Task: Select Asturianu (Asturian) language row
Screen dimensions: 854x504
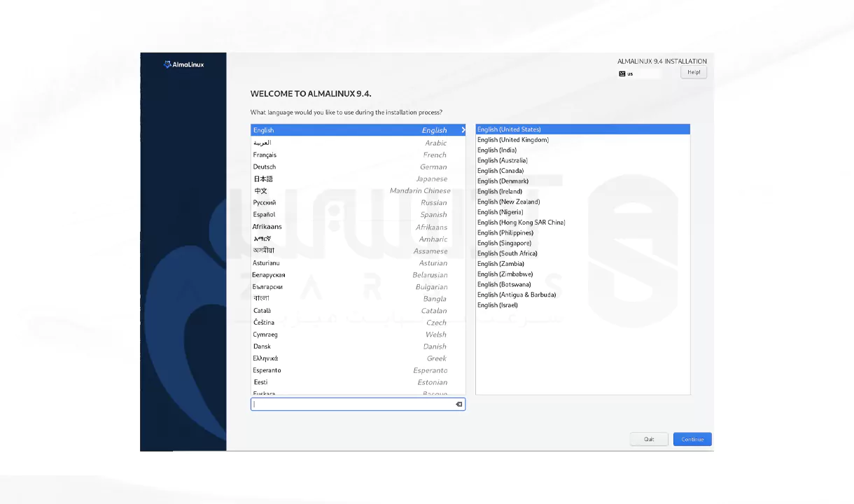Action: point(358,262)
